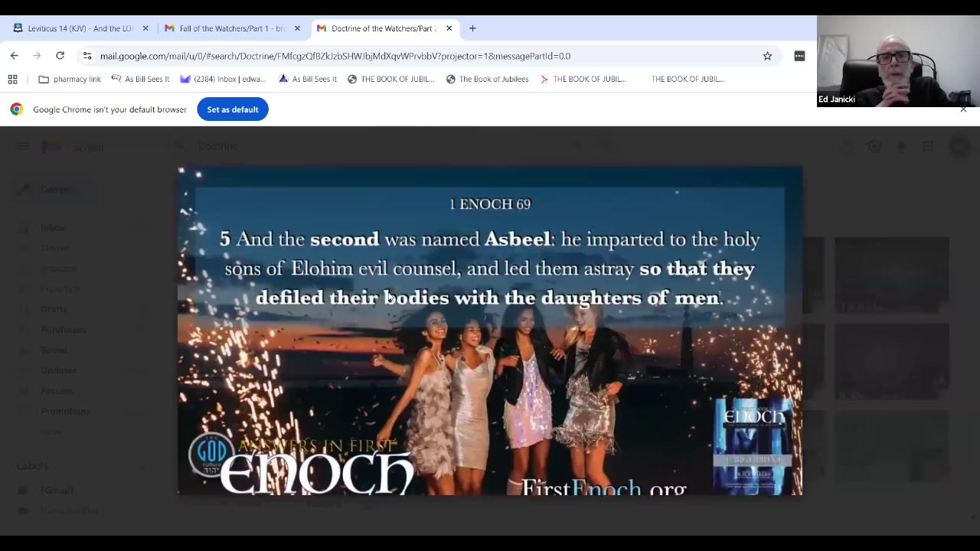Close the Doctrine of the Watchers tab

tap(449, 28)
